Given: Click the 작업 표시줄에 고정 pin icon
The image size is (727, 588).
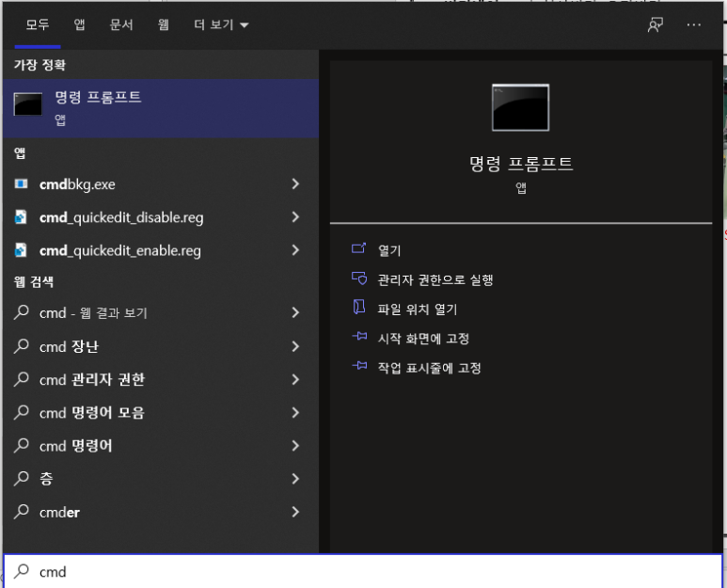Looking at the screenshot, I should [359, 366].
